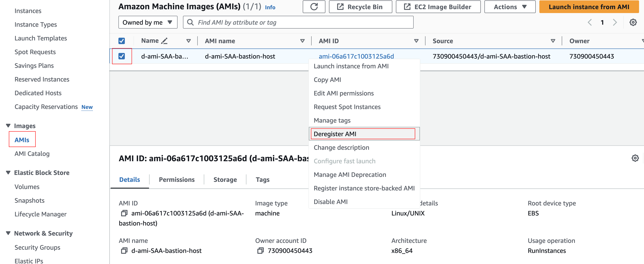This screenshot has height=264, width=644.
Task: Click the refresh icon button
Action: point(314,7)
